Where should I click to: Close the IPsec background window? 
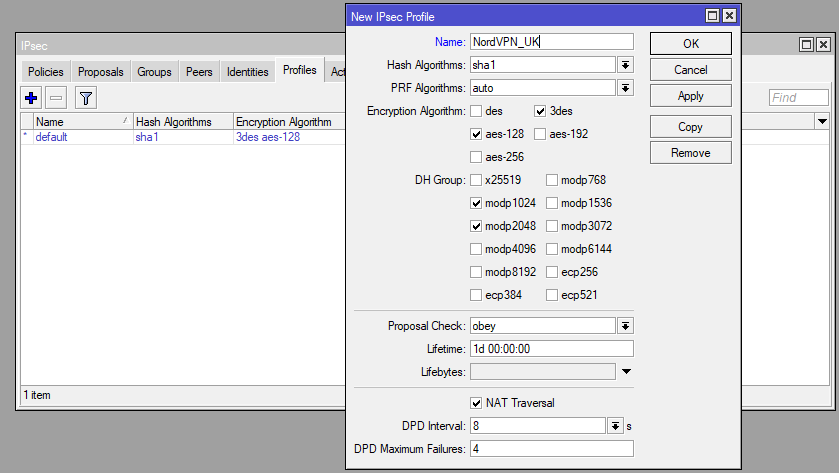tap(823, 44)
